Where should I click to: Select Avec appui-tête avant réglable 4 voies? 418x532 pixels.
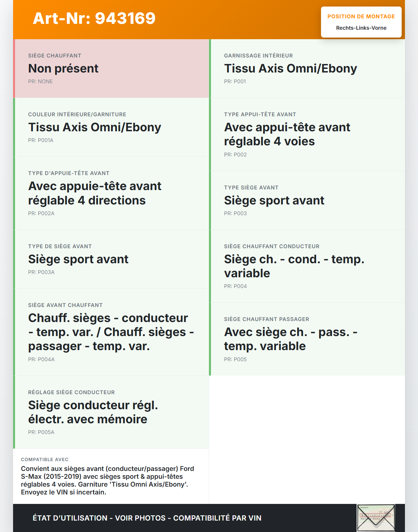click(287, 134)
